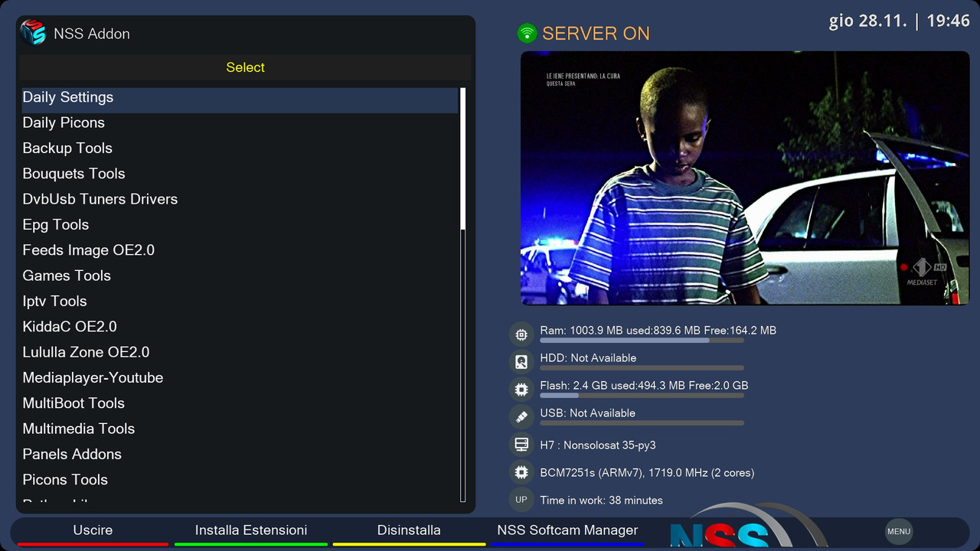Click the addon list scrollbar
The width and height of the screenshot is (980, 551).
click(463, 295)
